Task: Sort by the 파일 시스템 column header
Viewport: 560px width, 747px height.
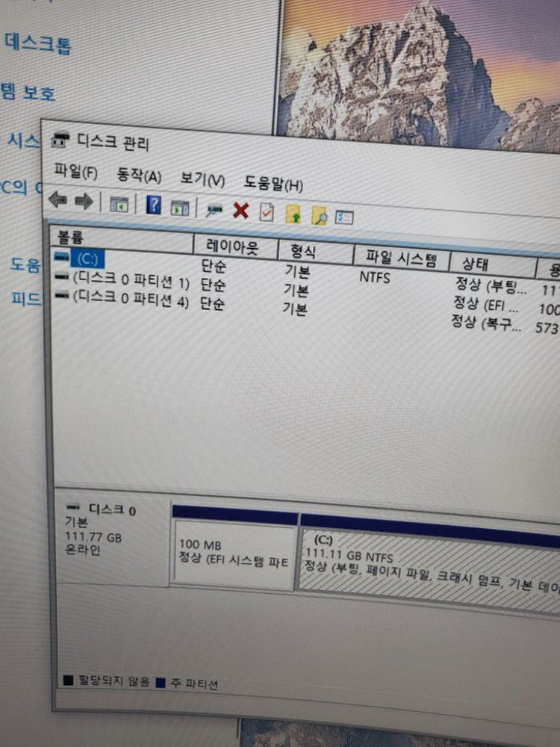Action: [402, 258]
